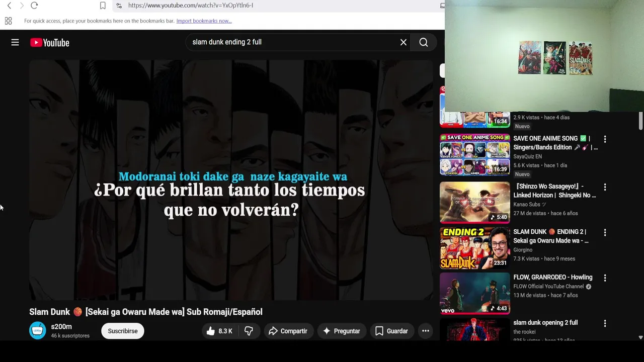
Task: Open options for SLAM DUNK ENDING 2 video
Action: point(605,233)
